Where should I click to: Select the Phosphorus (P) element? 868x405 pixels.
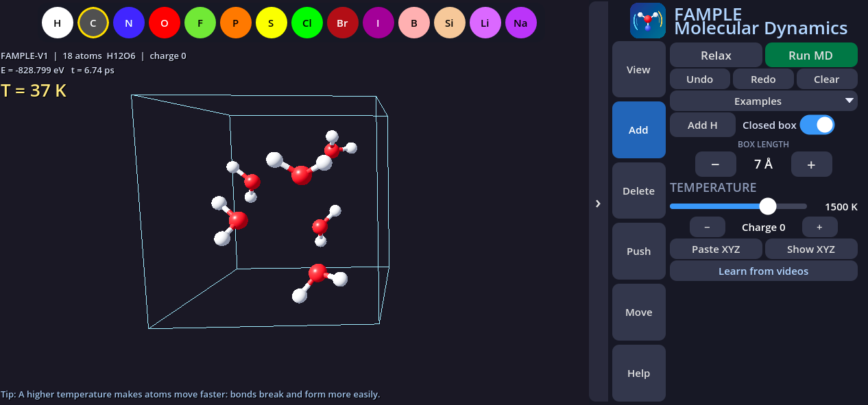(236, 23)
